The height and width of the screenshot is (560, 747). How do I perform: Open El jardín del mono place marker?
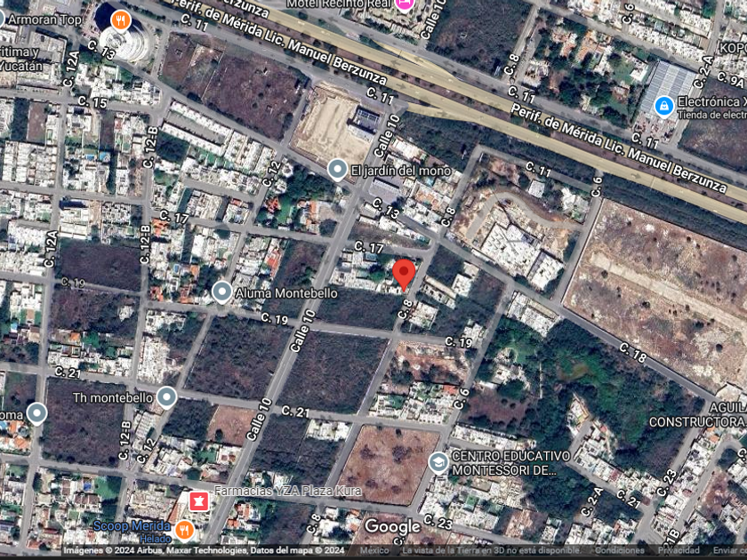pyautogui.click(x=337, y=170)
